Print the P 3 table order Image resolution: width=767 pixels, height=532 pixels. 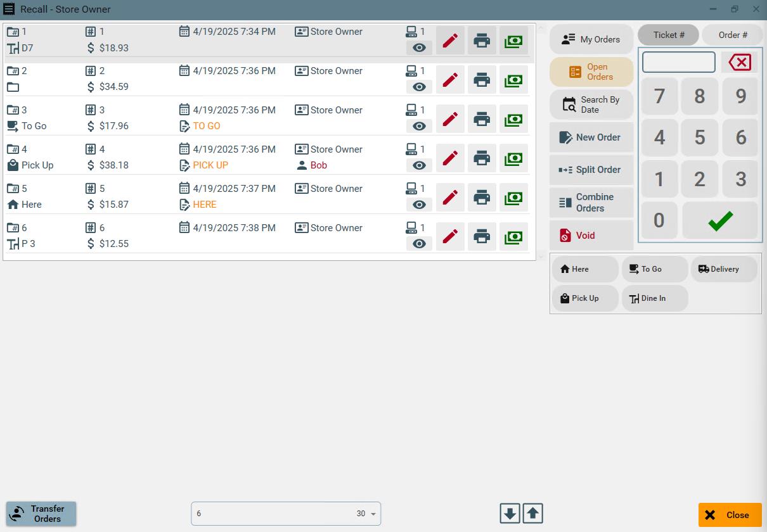coord(482,237)
